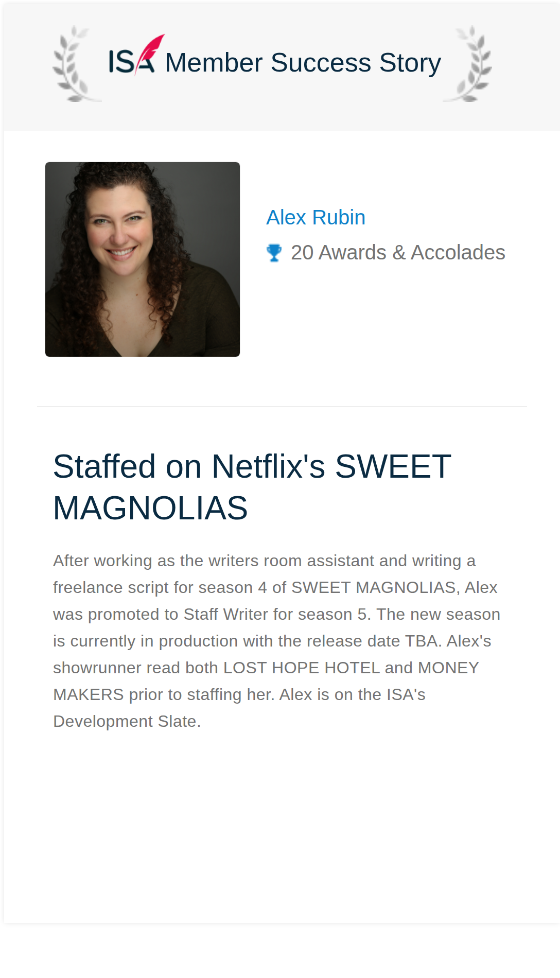Click the blue trophy icon
The width and height of the screenshot is (560, 978).
[274, 253]
